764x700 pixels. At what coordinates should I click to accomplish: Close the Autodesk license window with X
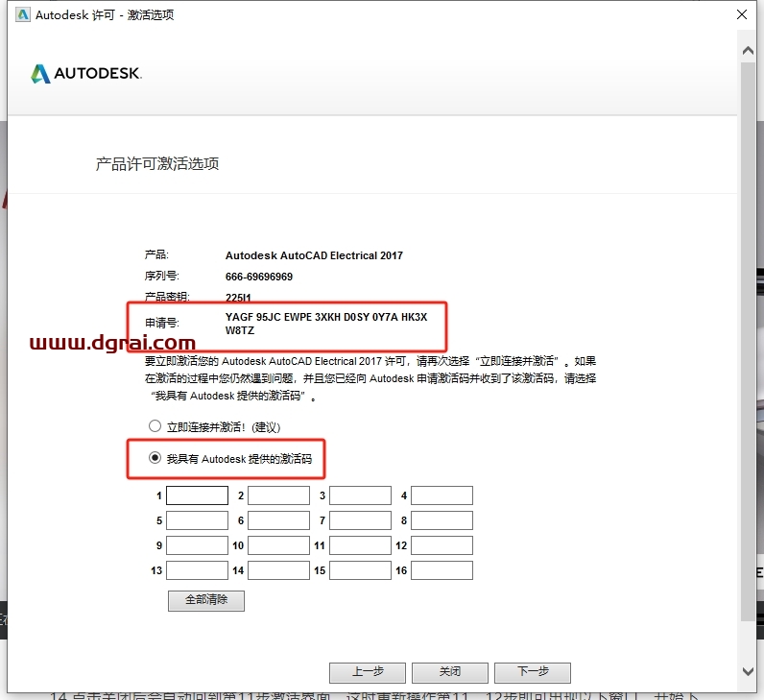click(742, 14)
